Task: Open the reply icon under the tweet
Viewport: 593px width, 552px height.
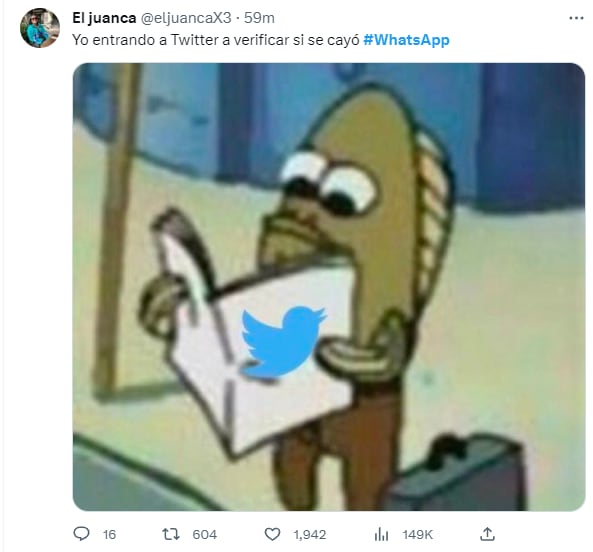Action: click(x=81, y=533)
